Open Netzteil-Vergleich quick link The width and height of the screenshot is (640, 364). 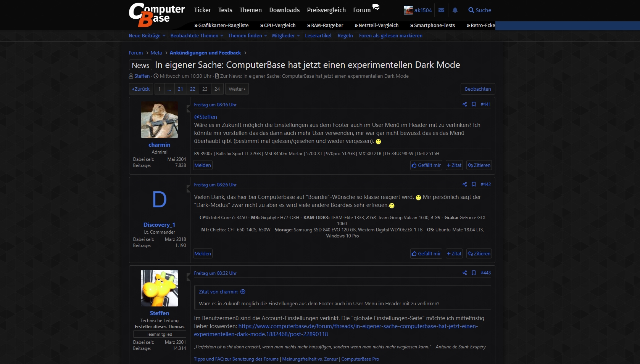tap(377, 26)
